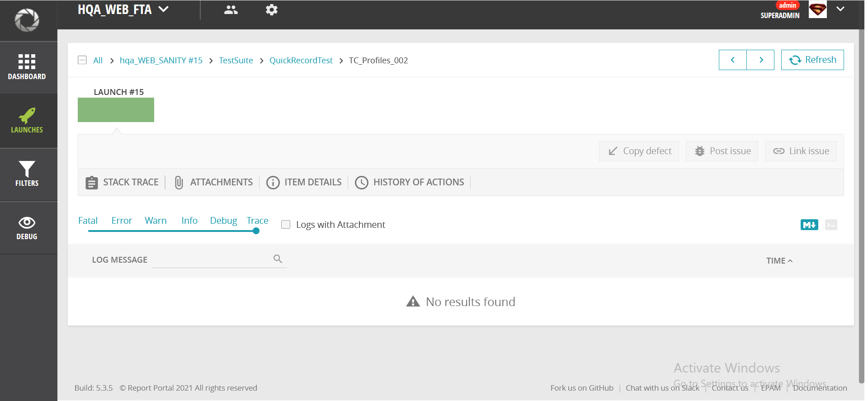
Task: Click the green Launch #15 bar
Action: pyautogui.click(x=116, y=110)
